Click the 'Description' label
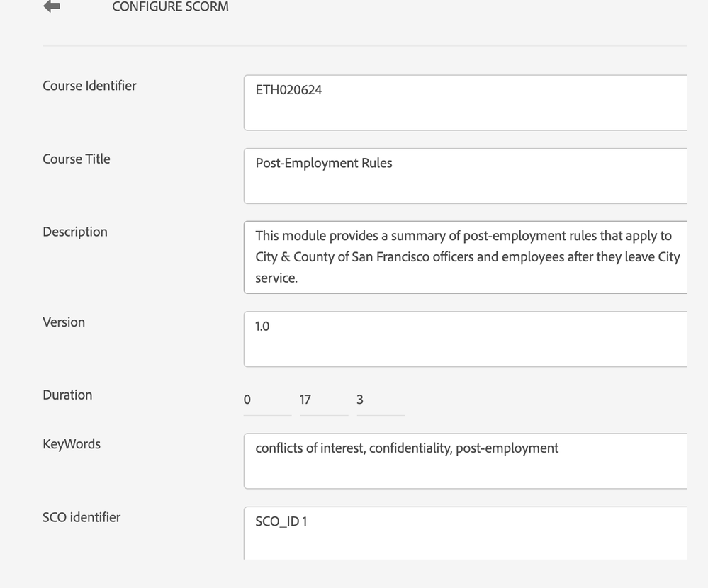The image size is (708, 588). coord(75,232)
